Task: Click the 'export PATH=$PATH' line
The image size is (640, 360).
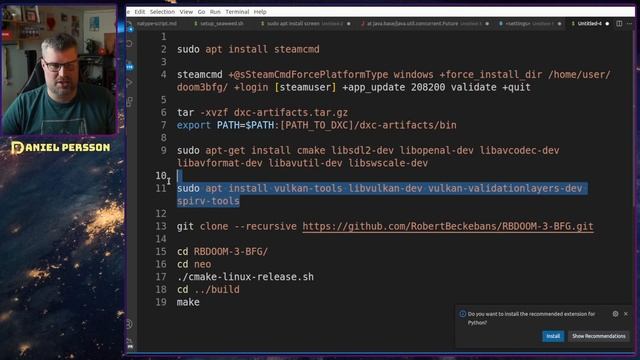Action: pyautogui.click(x=317, y=125)
